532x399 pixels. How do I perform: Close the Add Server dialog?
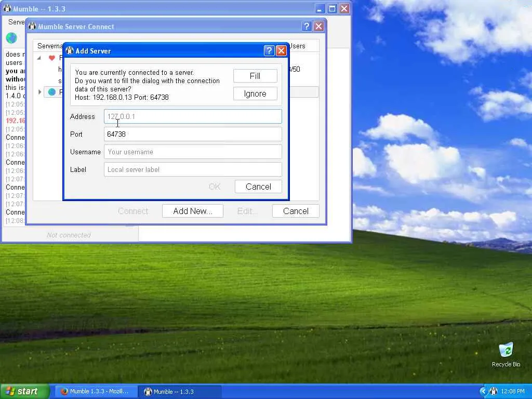click(x=281, y=51)
